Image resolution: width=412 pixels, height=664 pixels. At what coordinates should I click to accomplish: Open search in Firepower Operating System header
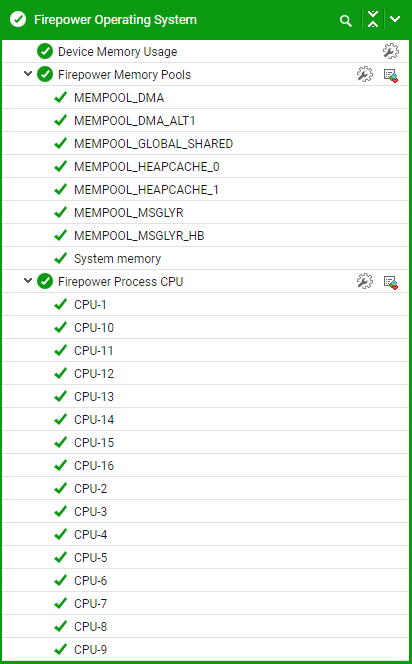tap(346, 20)
